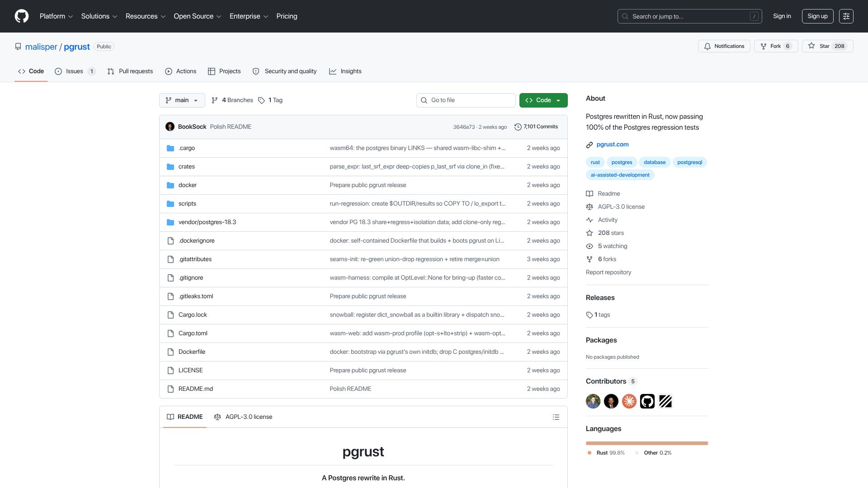
Task: Click the eye icon beside 5 watching
Action: pos(590,246)
